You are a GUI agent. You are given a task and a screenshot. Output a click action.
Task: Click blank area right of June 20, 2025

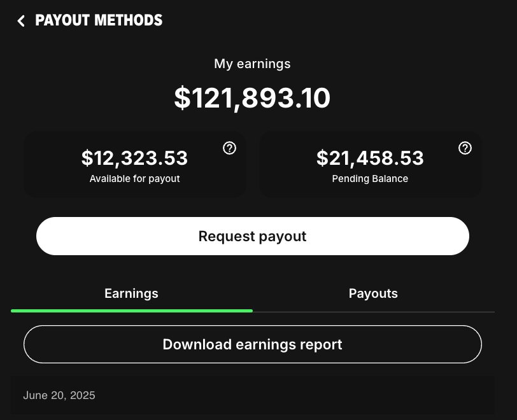pos(318,395)
